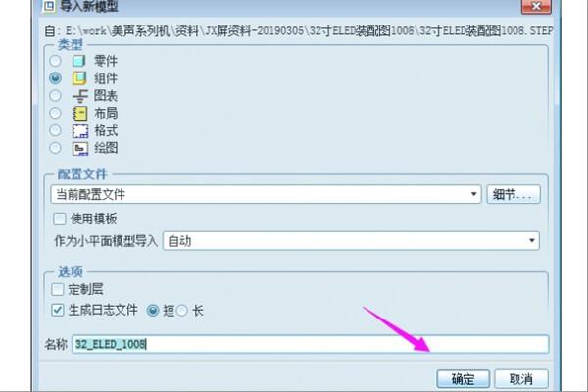Screen dimensions: 588x392
Task: Select the 绘图 radio button
Action: click(55, 148)
